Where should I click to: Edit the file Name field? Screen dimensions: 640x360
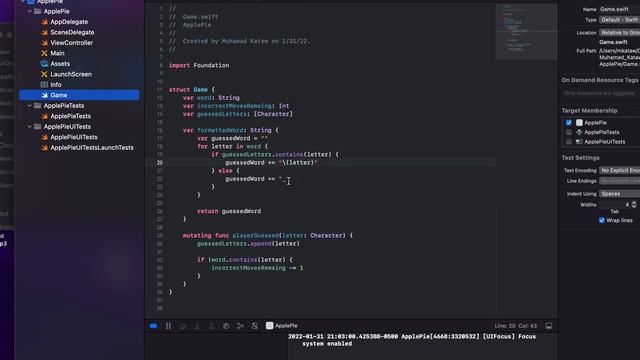[619, 9]
